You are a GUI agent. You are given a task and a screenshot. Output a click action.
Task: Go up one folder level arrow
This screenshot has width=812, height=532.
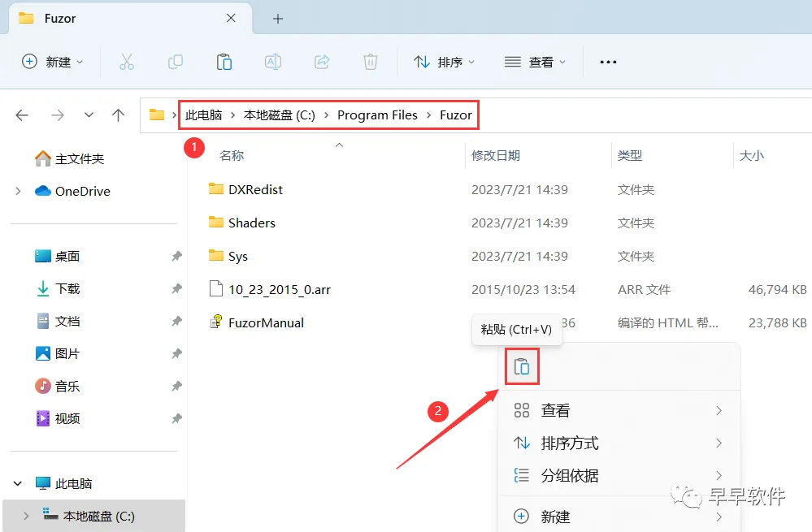coord(118,115)
